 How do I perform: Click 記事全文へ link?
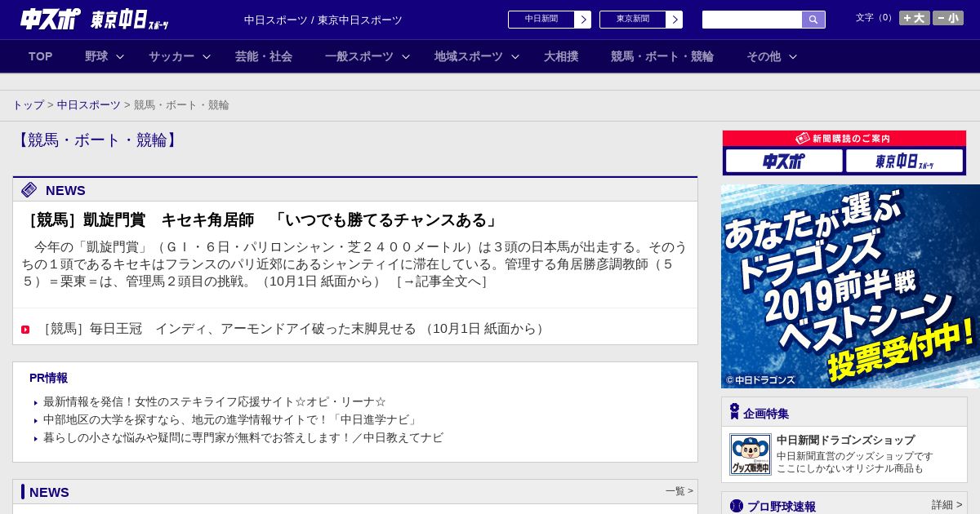(441, 281)
